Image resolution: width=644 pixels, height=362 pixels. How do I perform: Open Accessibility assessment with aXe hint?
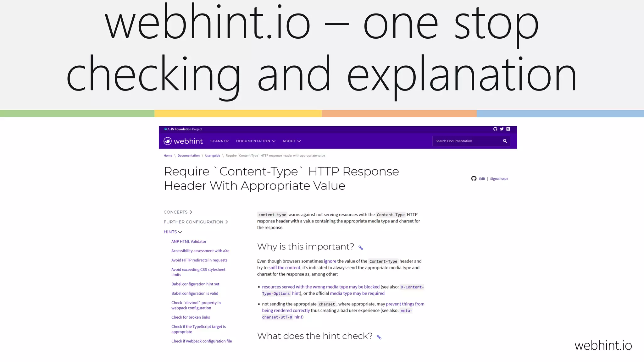pos(200,251)
